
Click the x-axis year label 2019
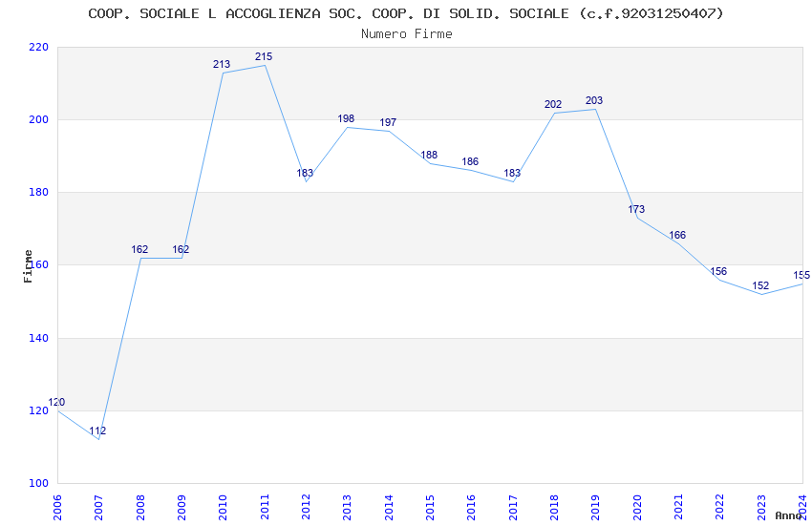point(596,508)
